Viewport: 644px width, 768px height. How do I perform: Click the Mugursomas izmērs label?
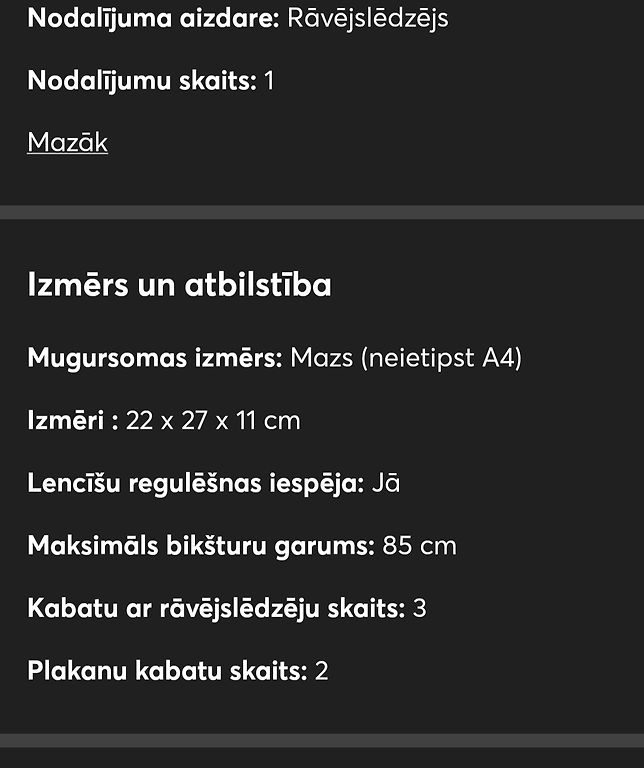coord(155,358)
